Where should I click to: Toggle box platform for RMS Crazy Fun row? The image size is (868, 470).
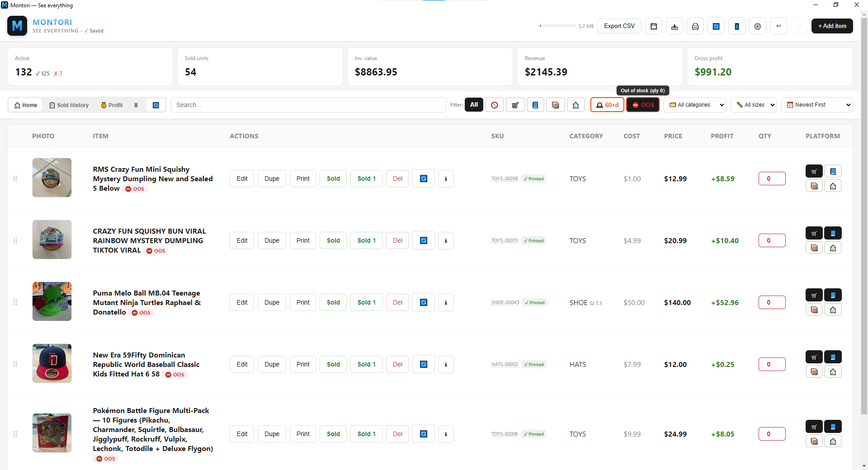(x=814, y=186)
